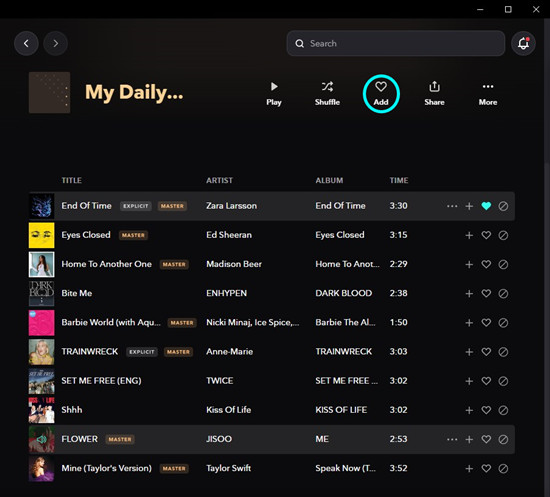This screenshot has width=550, height=497.
Task: Add TRAINWRECK to a playlist
Action: coord(469,352)
